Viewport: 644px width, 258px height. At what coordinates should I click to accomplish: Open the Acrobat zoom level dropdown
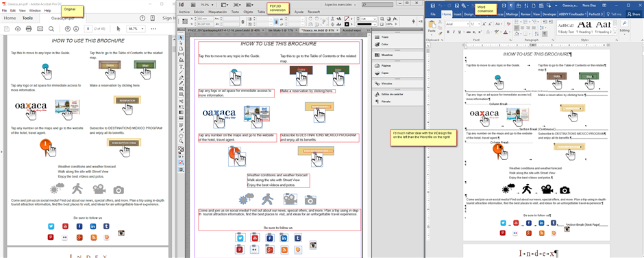pos(136,29)
